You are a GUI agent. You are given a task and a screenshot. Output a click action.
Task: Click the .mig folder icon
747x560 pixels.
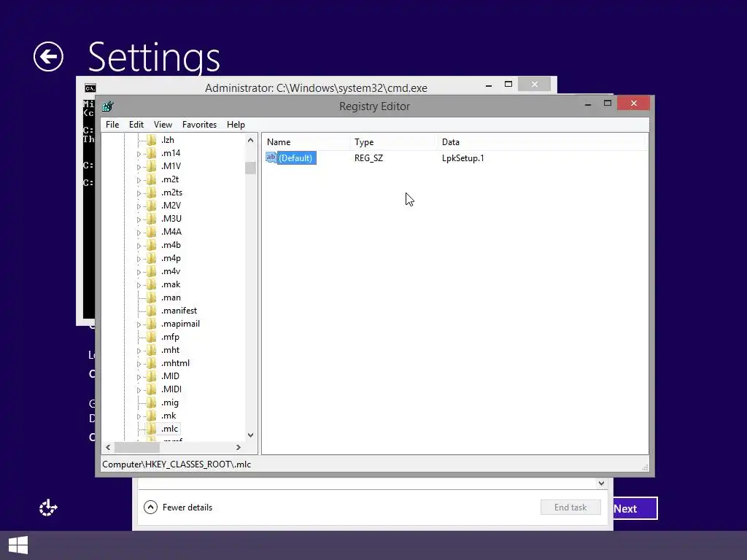tap(152, 402)
